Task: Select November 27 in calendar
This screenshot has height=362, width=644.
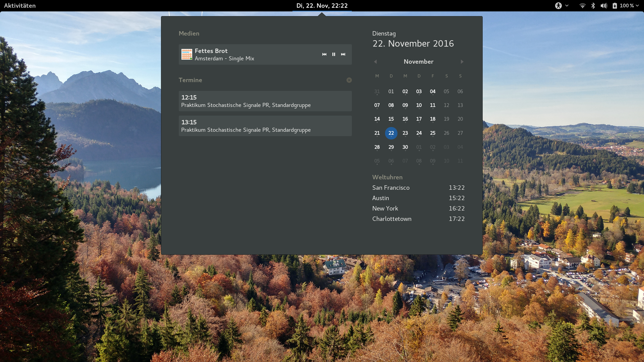Action: click(x=460, y=133)
